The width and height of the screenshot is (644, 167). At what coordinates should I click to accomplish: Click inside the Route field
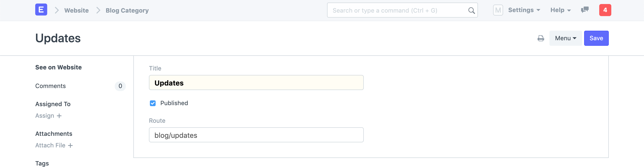(x=256, y=135)
